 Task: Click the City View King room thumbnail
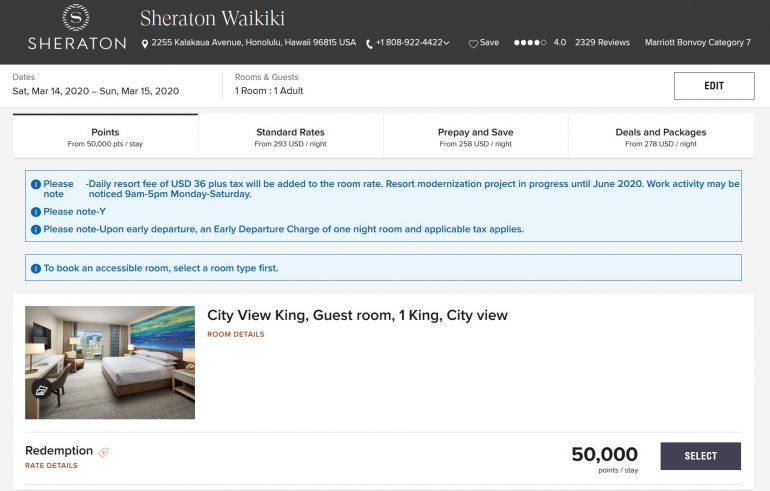(110, 362)
